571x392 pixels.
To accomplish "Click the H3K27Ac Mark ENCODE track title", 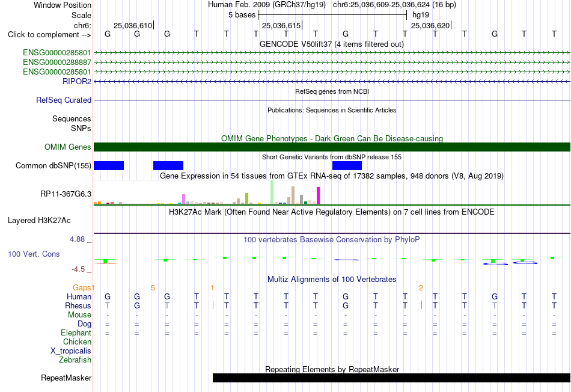I will (x=332, y=212).
